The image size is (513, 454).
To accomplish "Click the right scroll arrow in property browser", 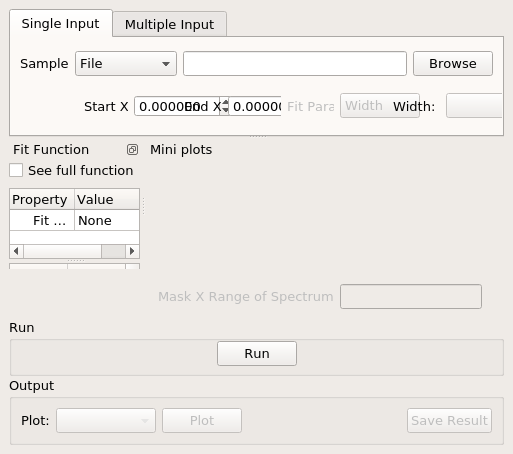I will [132, 251].
